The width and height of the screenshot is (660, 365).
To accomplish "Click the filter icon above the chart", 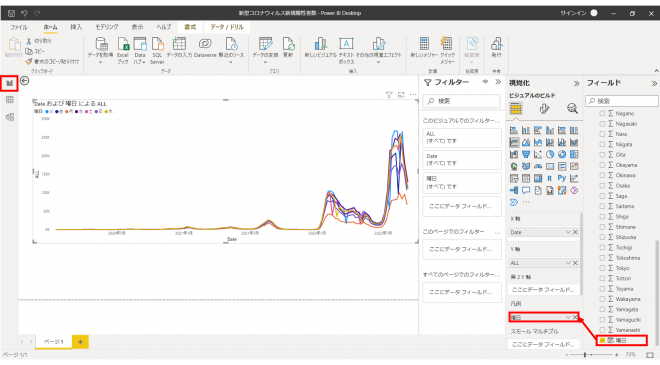I will coord(389,95).
